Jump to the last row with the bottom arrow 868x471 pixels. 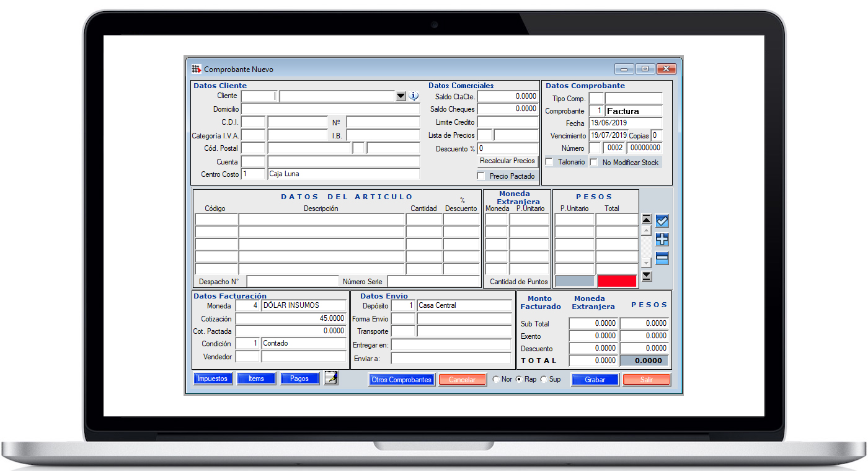pos(647,276)
